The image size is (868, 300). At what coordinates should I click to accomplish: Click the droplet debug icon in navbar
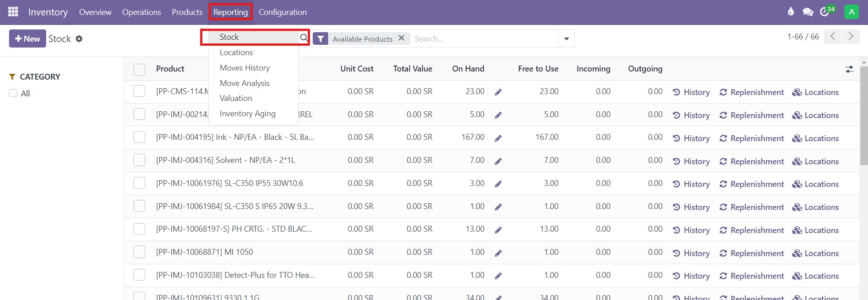point(791,12)
